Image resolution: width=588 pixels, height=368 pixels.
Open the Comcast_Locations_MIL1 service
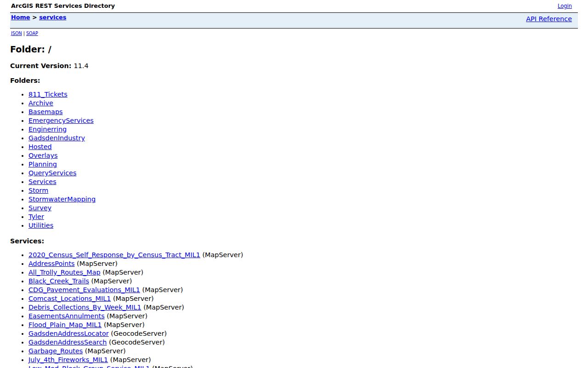pyautogui.click(x=69, y=299)
